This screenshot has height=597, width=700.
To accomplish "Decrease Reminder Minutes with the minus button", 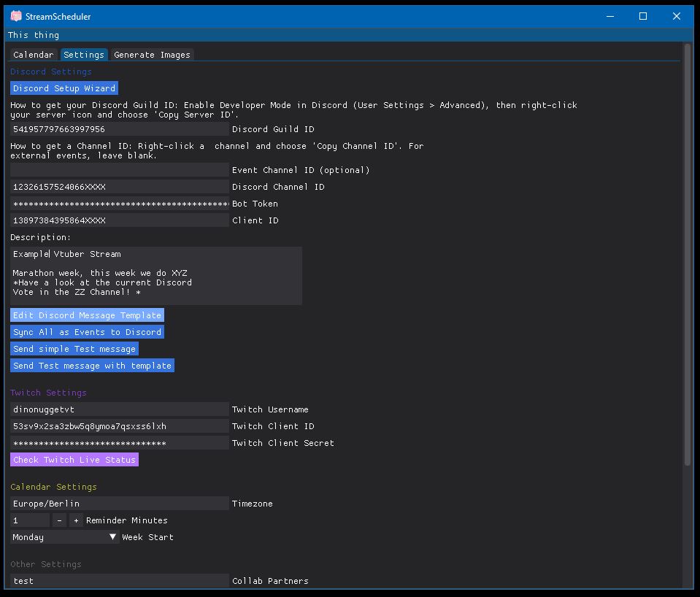I will 59,520.
